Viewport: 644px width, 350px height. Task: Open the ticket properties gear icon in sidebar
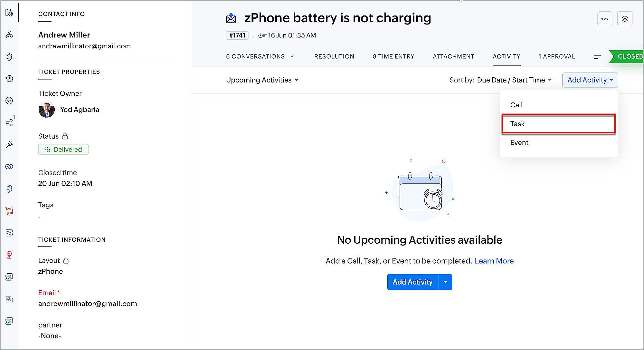click(x=9, y=13)
